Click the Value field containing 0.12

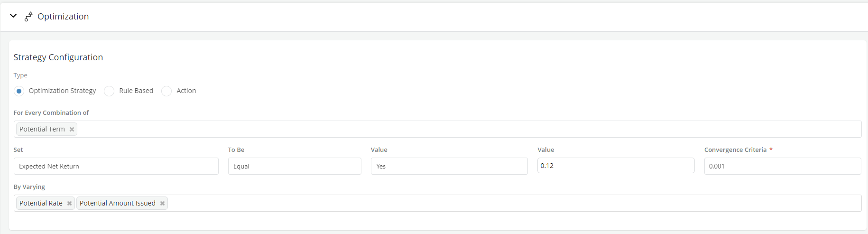pyautogui.click(x=615, y=166)
